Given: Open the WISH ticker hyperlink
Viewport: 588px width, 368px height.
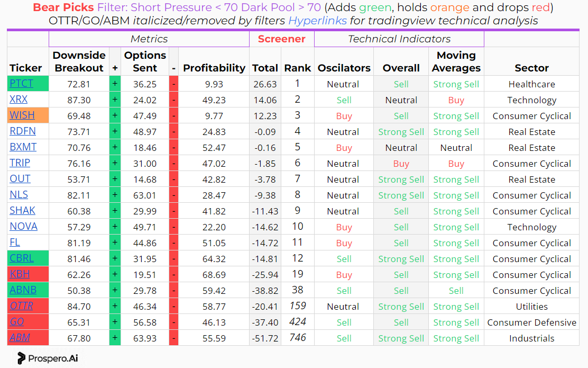Looking at the screenshot, I should pyautogui.click(x=22, y=115).
